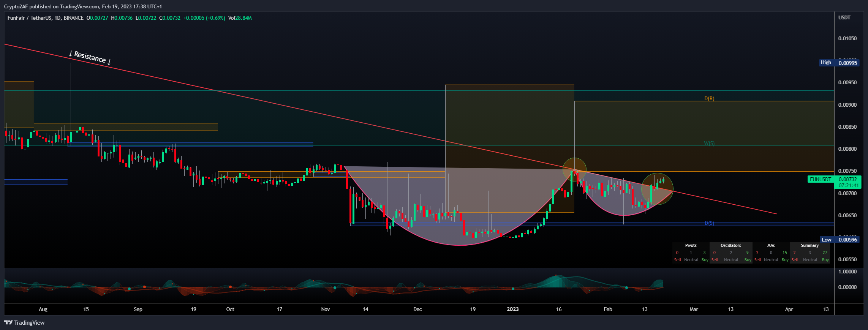Click the MAs rating heading

click(771, 245)
